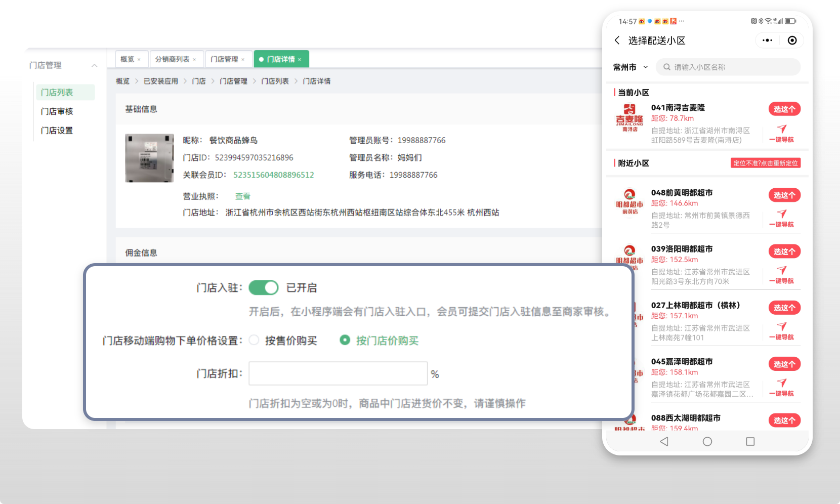Tap 选这个 for 039洛阳明都超市
This screenshot has height=504, width=840.
pos(784,251)
